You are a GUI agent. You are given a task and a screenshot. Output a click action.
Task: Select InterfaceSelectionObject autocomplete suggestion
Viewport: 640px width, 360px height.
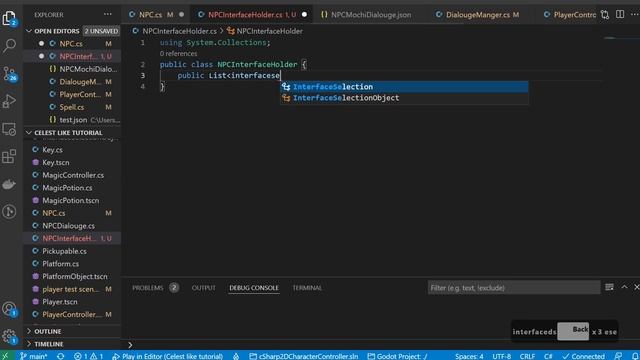(404, 98)
